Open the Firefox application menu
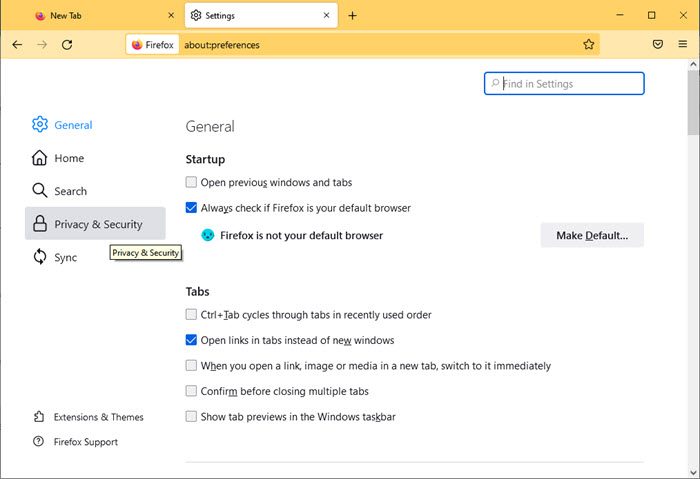This screenshot has height=479, width=700. tap(683, 44)
